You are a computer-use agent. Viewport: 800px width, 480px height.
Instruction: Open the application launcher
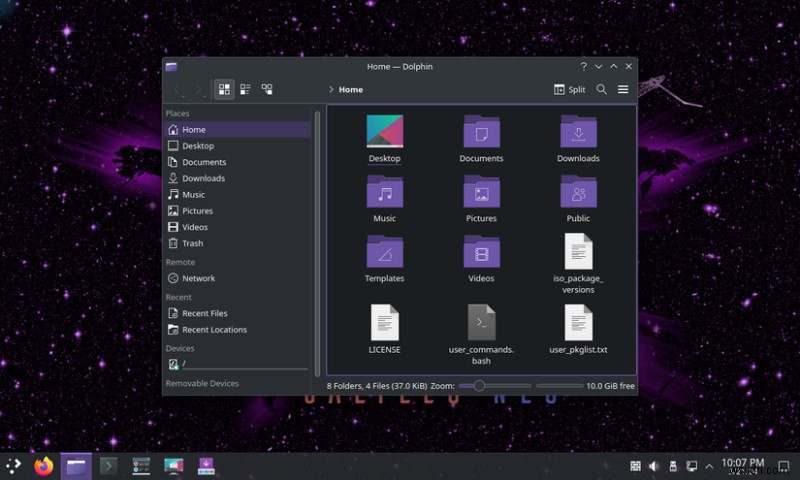pos(13,466)
